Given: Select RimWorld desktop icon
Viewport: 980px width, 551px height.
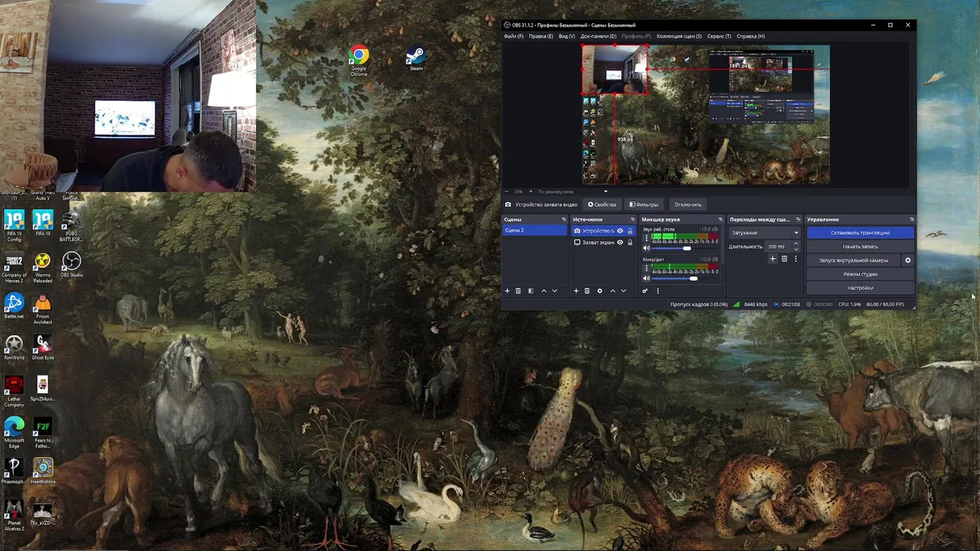Looking at the screenshot, I should coord(14,347).
